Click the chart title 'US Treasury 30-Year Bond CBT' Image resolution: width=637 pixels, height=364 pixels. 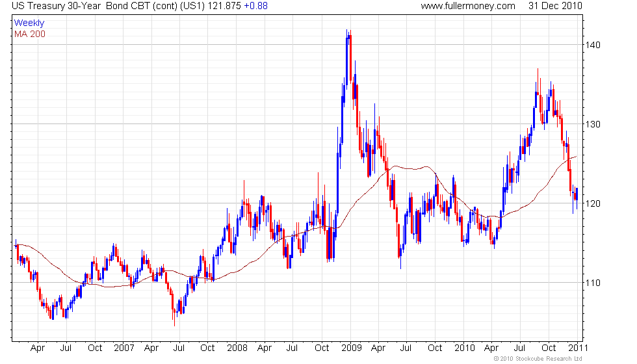tap(81, 6)
